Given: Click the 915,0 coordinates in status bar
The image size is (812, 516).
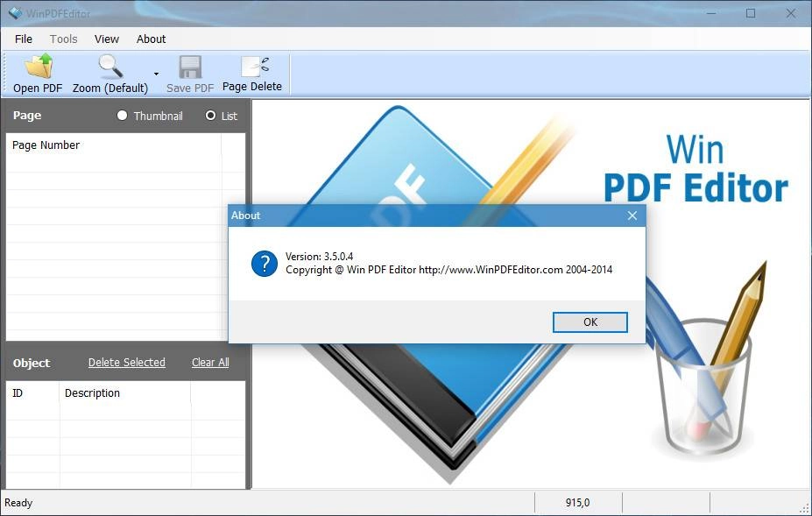Looking at the screenshot, I should tap(577, 503).
